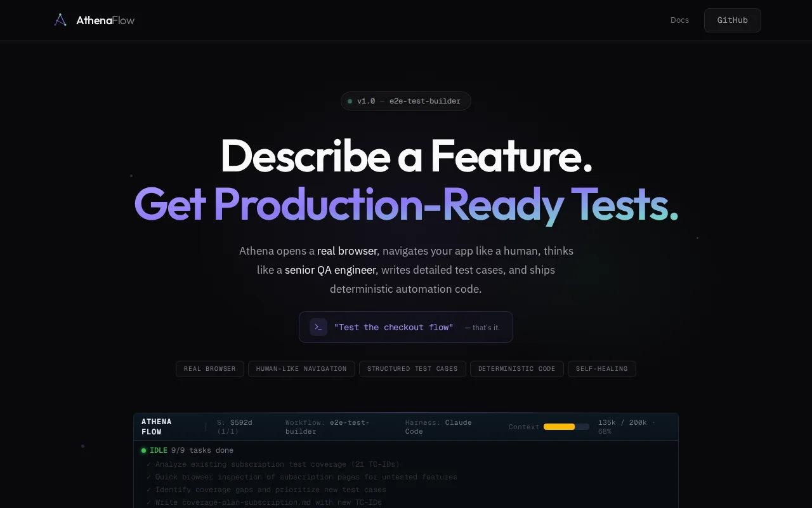Click the v1.0 e2e-test-builder badge
Viewport: 812px width, 508px height.
coord(406,101)
